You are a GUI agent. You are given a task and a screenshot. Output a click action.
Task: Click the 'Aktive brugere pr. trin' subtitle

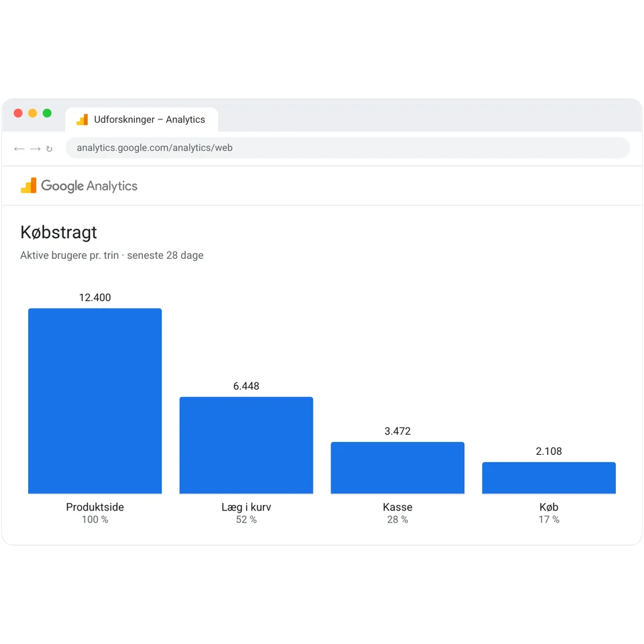click(112, 256)
